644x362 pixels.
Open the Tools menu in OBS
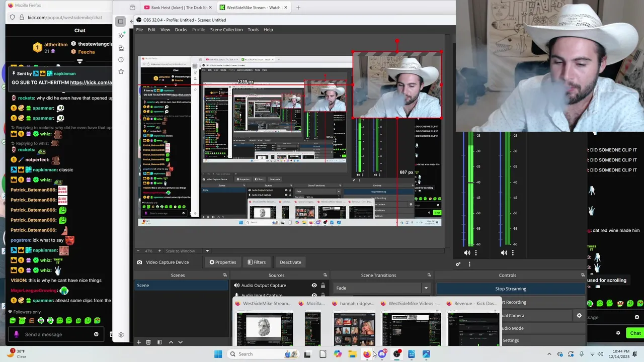[x=253, y=30]
